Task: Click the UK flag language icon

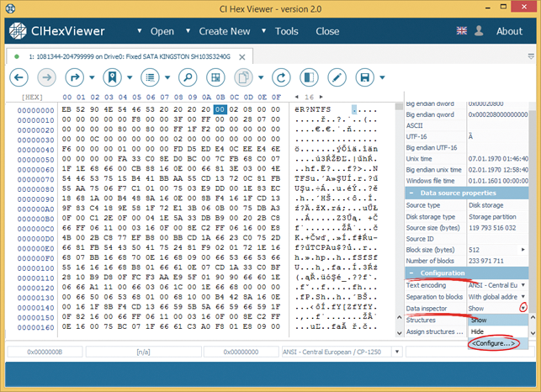Action: (462, 31)
